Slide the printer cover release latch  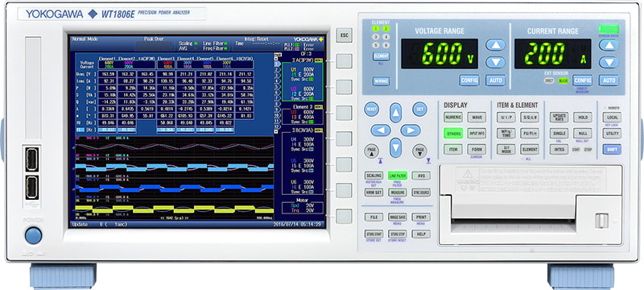[601, 221]
